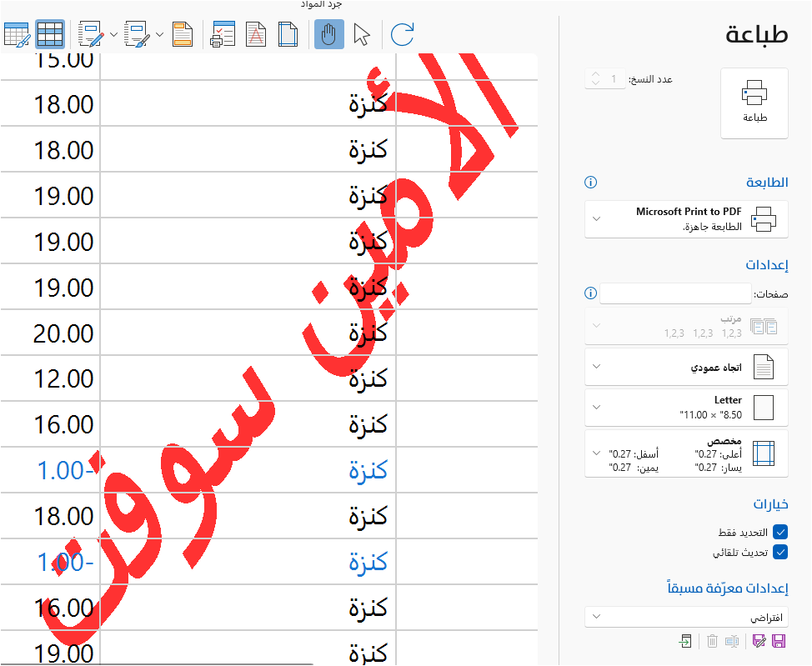The height and width of the screenshot is (666, 812).
Task: Click the header and footer page icon
Action: point(182,34)
